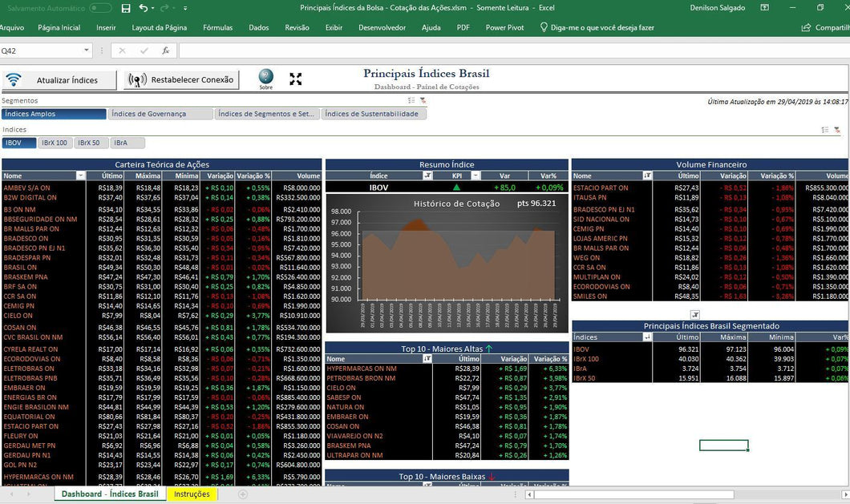Image resolution: width=850 pixels, height=504 pixels.
Task: Select the IBrX 50 slicer button
Action: coord(91,143)
